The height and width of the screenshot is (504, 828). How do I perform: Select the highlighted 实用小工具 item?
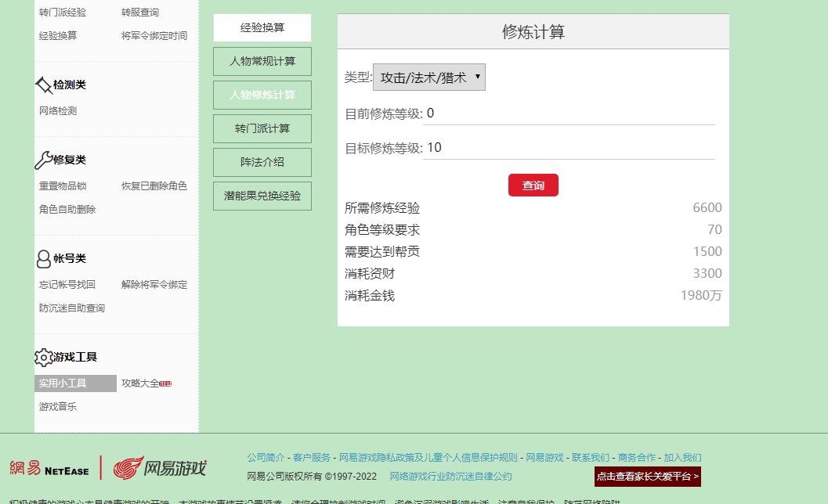[75, 383]
